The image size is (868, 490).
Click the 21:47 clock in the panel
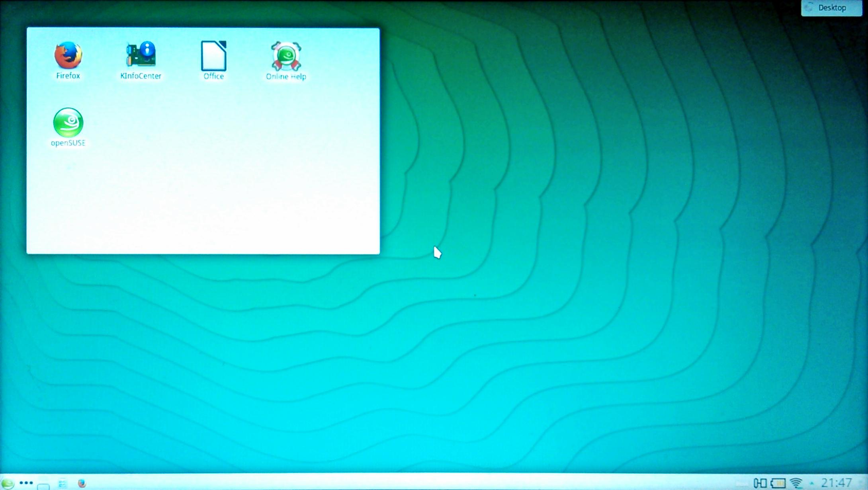[x=837, y=483]
